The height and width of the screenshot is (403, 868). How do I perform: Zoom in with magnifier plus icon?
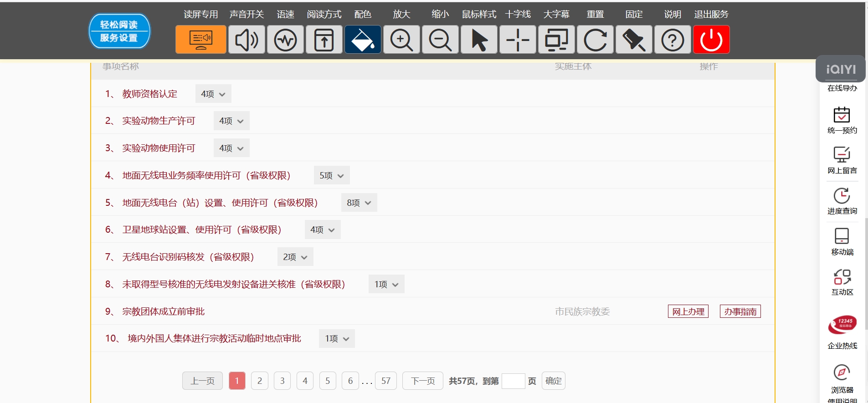(x=401, y=40)
